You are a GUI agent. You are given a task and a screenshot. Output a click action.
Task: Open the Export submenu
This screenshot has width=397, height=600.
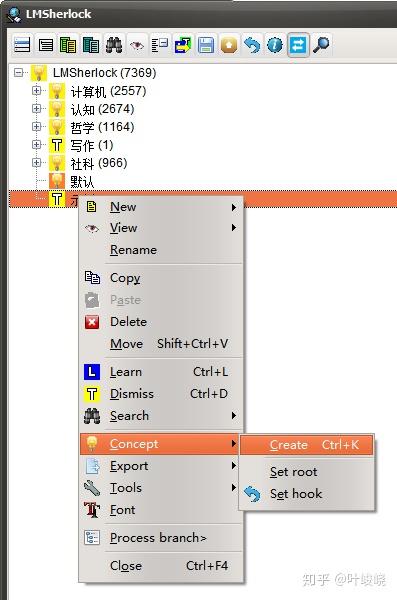161,466
